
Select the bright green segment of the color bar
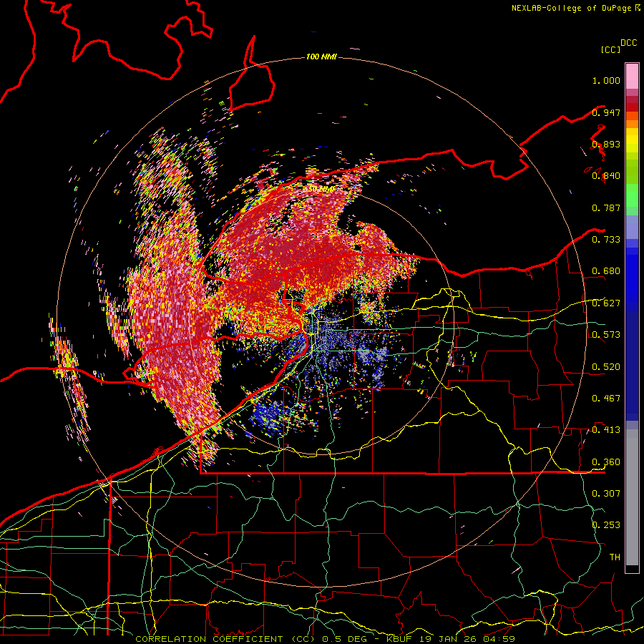[x=632, y=195]
